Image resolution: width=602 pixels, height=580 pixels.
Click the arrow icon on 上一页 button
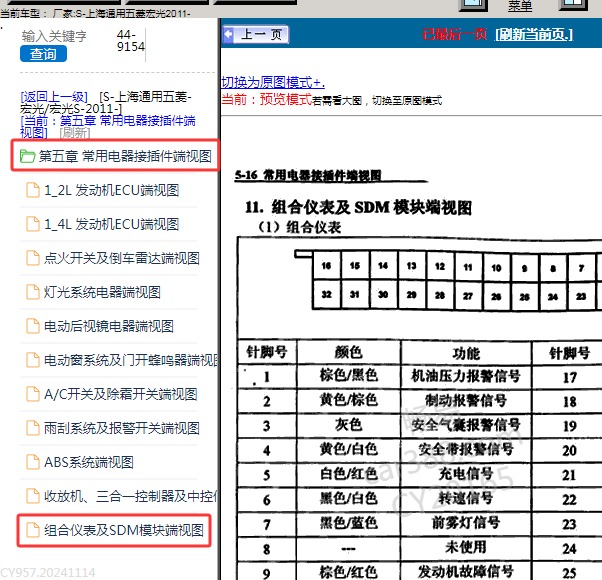tap(228, 35)
